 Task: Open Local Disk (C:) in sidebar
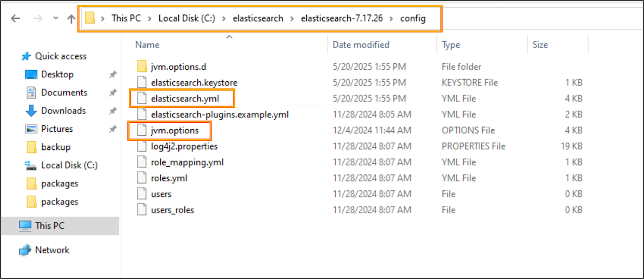pyautogui.click(x=69, y=165)
